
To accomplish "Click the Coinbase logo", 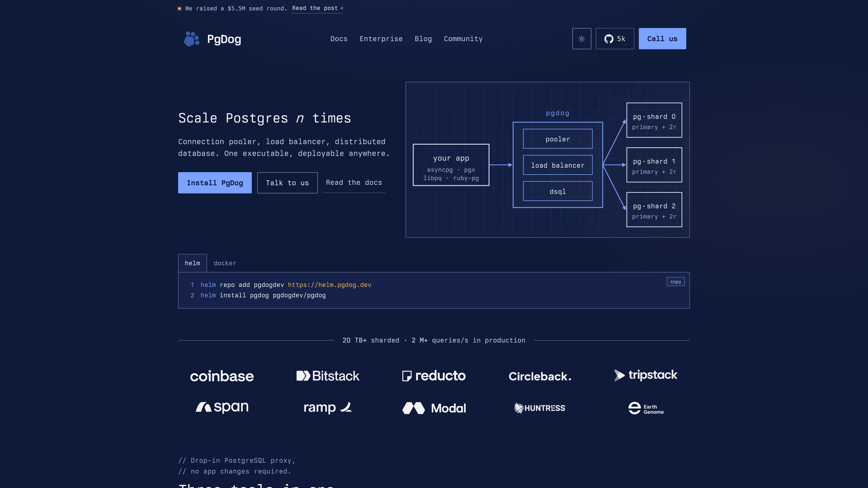I will coord(222,376).
